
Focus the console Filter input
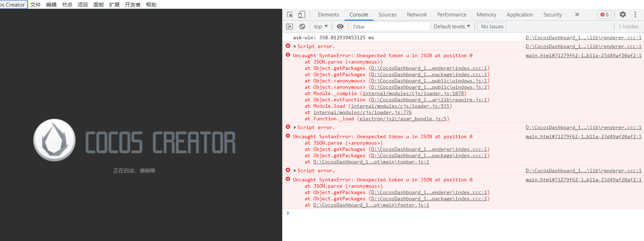click(x=390, y=26)
